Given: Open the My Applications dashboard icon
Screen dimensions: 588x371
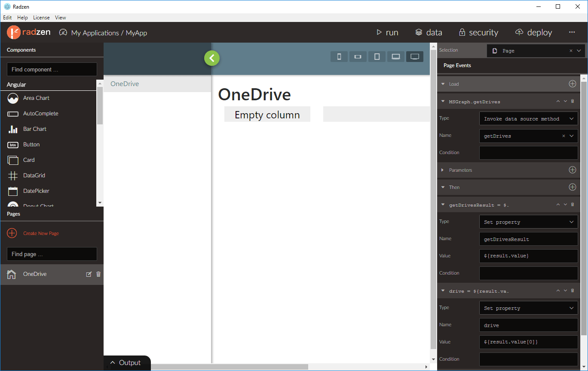Looking at the screenshot, I should point(63,32).
